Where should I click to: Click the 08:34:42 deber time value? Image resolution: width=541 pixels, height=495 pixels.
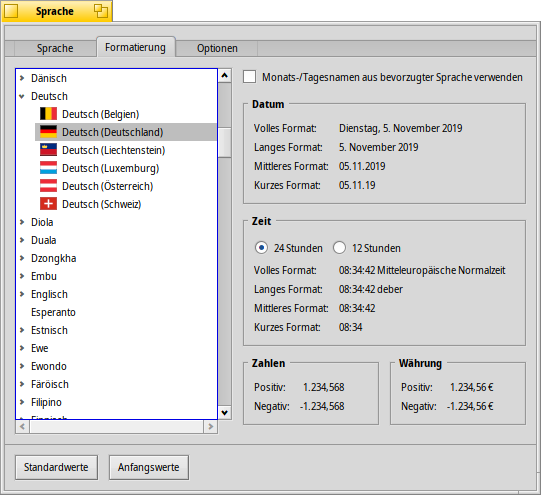pos(371,289)
